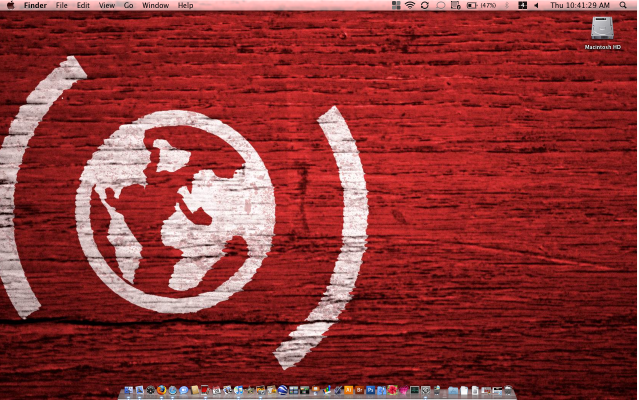The image size is (639, 400).
Task: Open the Wi-Fi status menu
Action: tap(410, 5)
